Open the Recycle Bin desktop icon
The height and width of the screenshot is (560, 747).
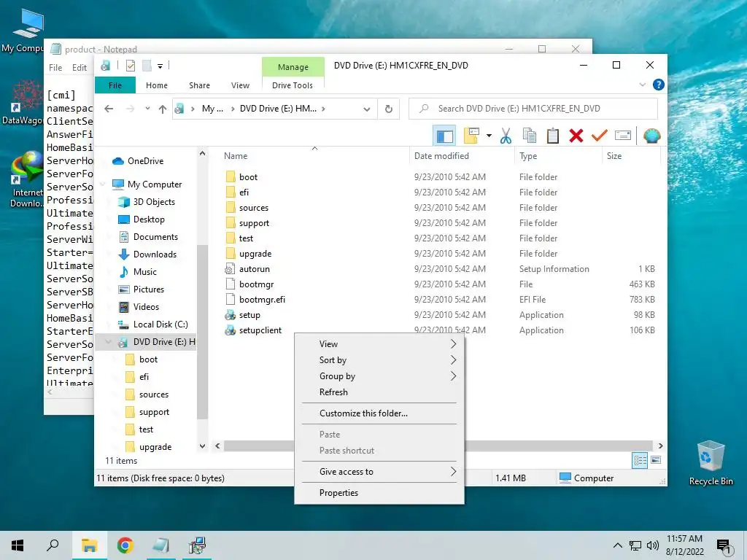coord(711,463)
